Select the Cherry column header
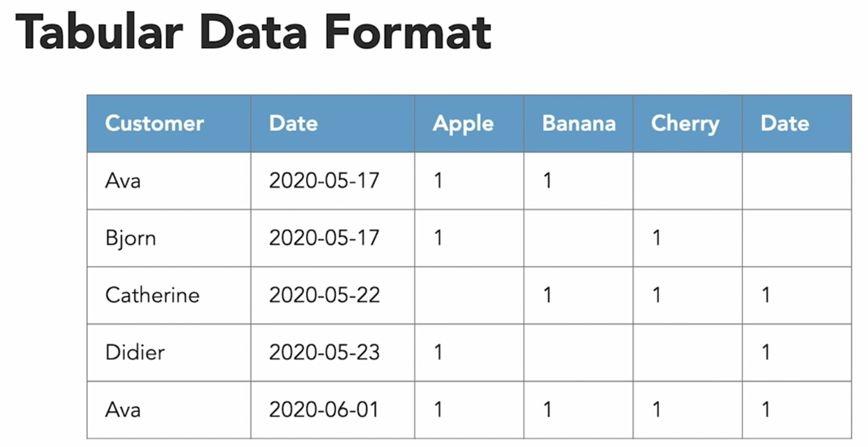 coord(685,124)
